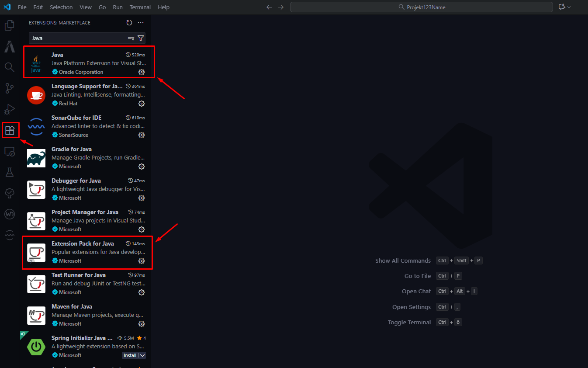
Task: Open the filter funnel in the extensions search
Action: click(x=140, y=38)
